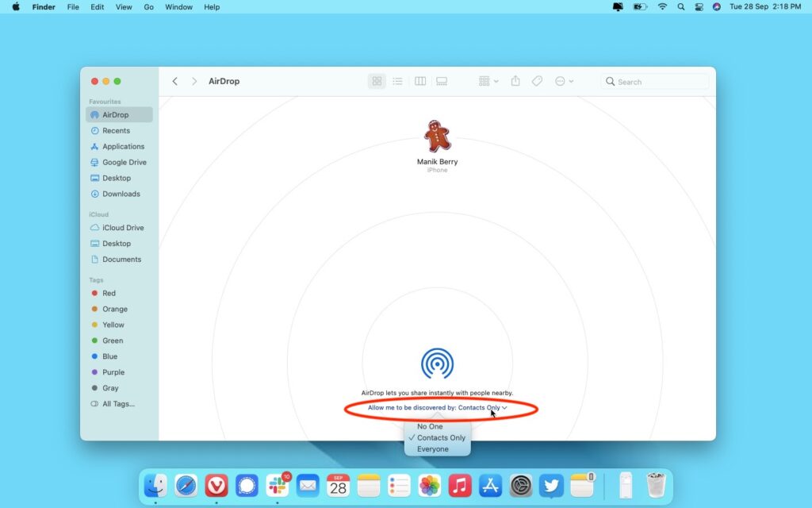
Task: Switch to icon view in the toolbar
Action: [x=377, y=81]
